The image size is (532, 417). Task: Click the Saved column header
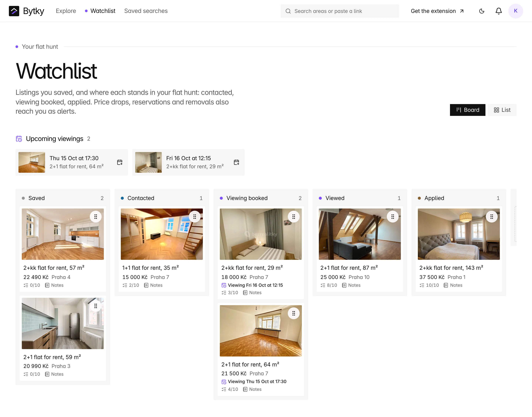63,198
